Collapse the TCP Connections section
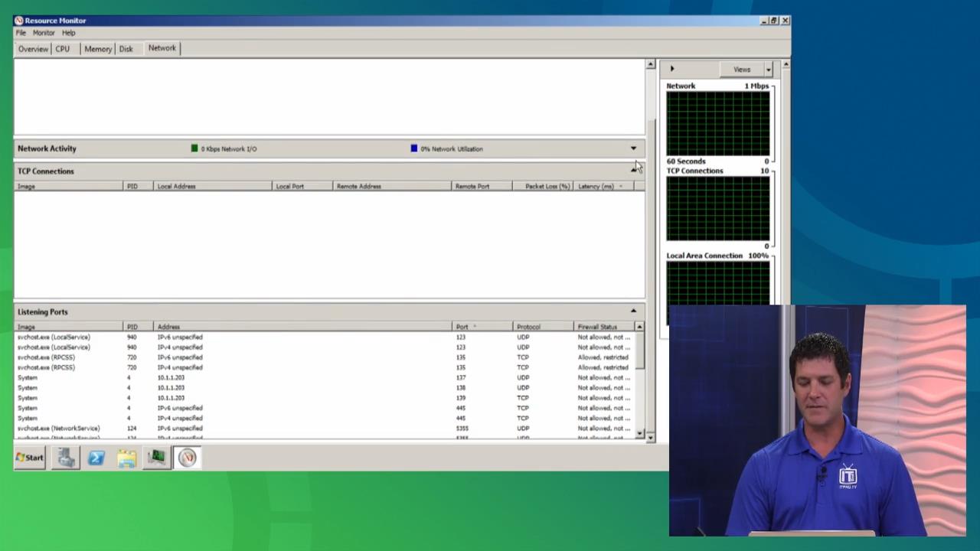The width and height of the screenshot is (980, 551). [633, 170]
